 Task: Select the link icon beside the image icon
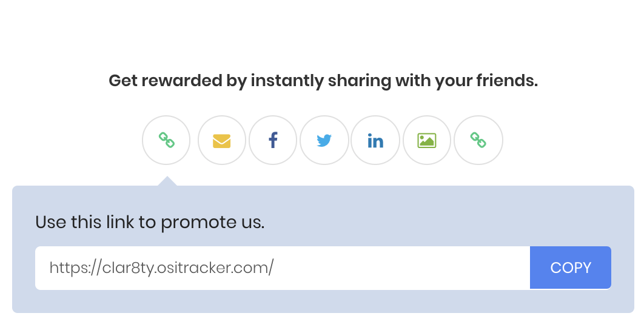478,140
